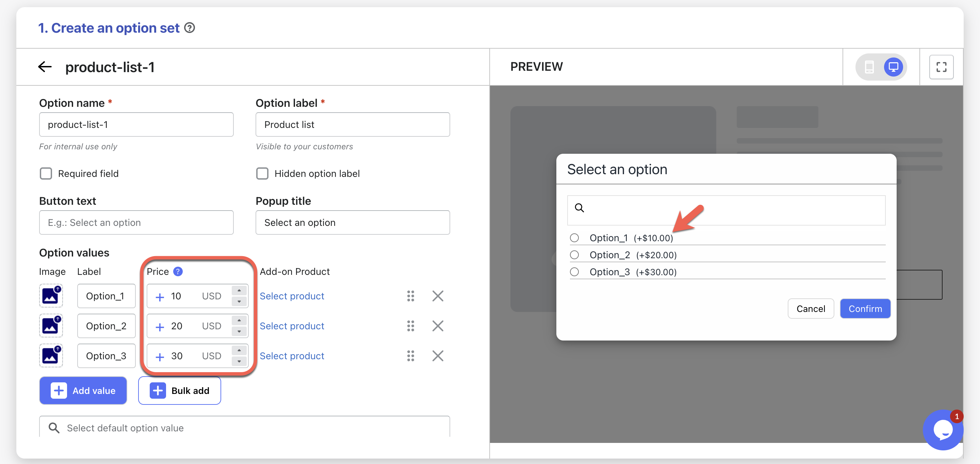Viewport: 980px width, 464px height.
Task: Remove the Option_3 value row
Action: click(x=438, y=356)
